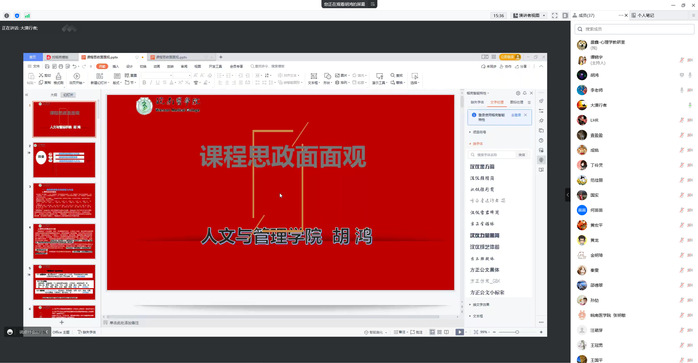Click the Bold icon in the ribbon
The image size is (698, 363).
click(x=144, y=82)
